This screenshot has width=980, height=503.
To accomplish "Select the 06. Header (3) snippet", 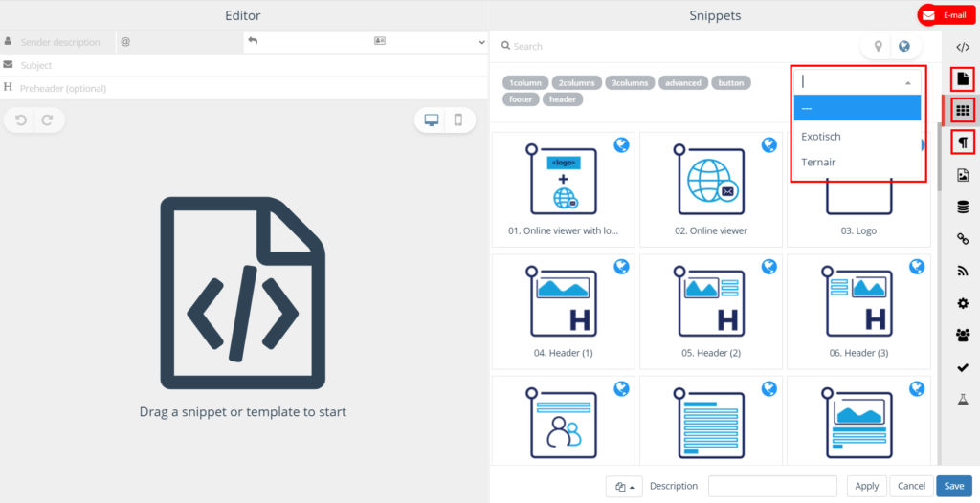I will [x=858, y=312].
